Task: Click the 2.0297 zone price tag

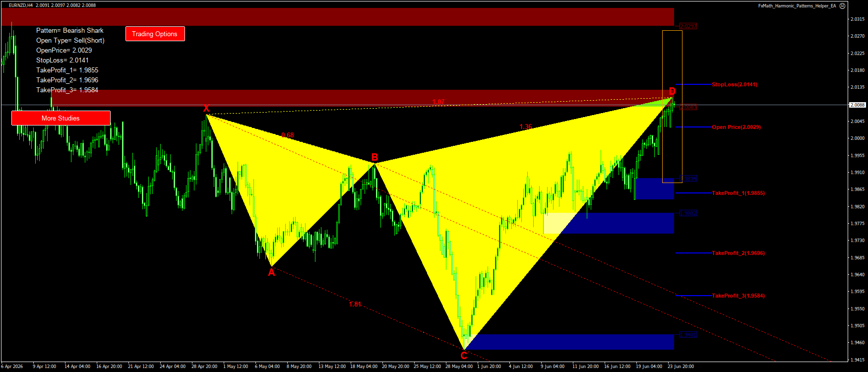Action: point(688,26)
